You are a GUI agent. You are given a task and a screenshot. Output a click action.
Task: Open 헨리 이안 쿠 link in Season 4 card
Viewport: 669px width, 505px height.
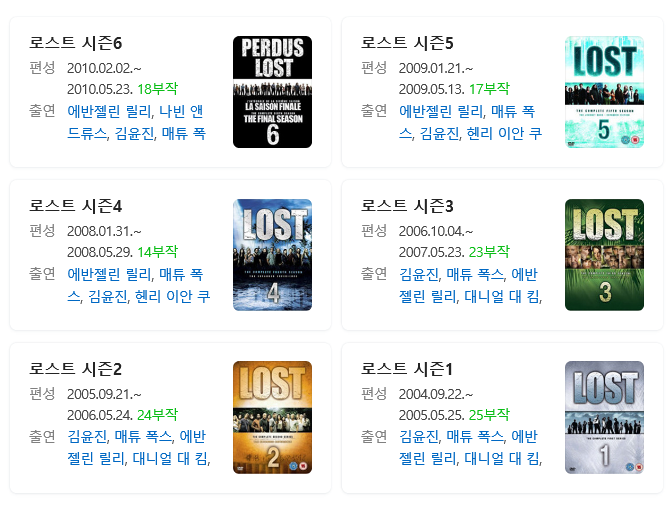tap(172, 296)
